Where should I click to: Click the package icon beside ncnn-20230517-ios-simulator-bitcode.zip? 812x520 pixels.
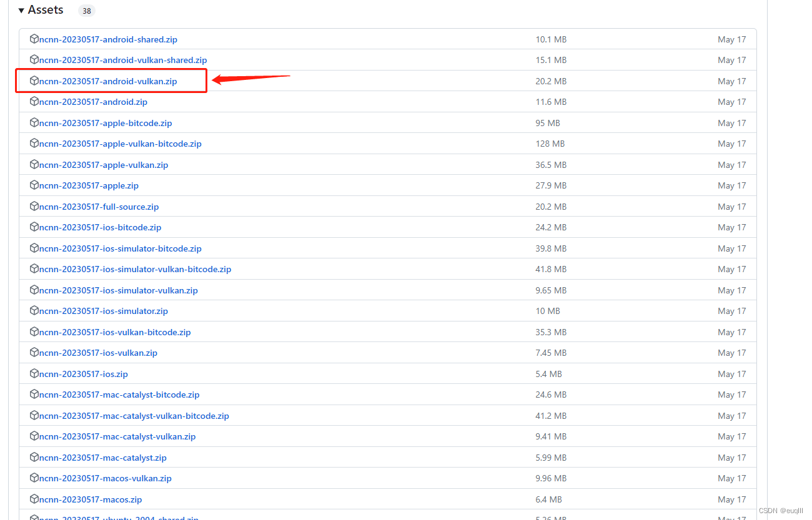[34, 248]
